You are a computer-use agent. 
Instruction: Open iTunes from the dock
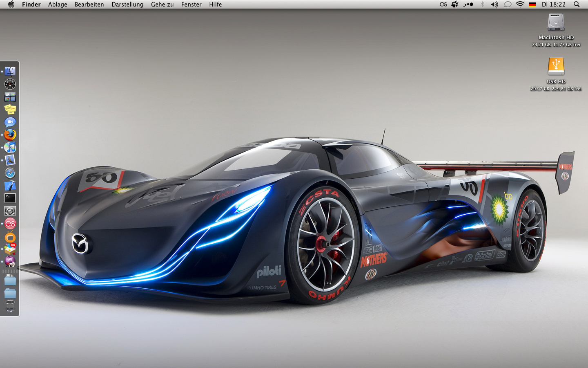click(10, 147)
